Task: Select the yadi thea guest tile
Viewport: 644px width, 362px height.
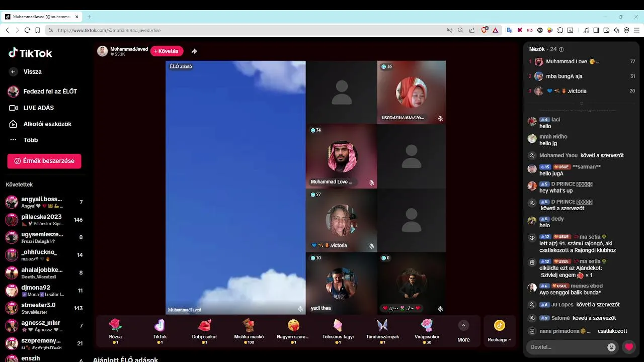Action: (342, 283)
